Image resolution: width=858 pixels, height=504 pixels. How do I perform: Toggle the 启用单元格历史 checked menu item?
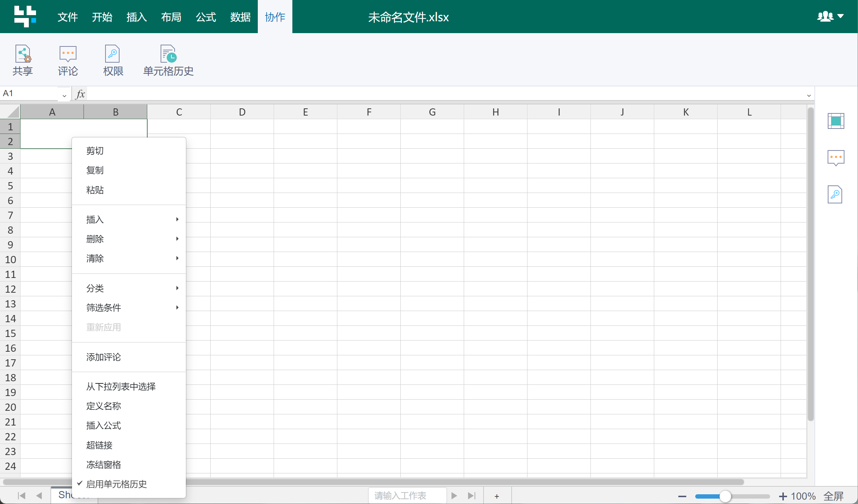click(116, 484)
